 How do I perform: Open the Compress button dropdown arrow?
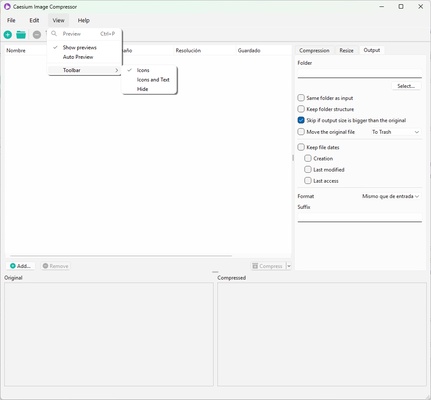tap(289, 266)
